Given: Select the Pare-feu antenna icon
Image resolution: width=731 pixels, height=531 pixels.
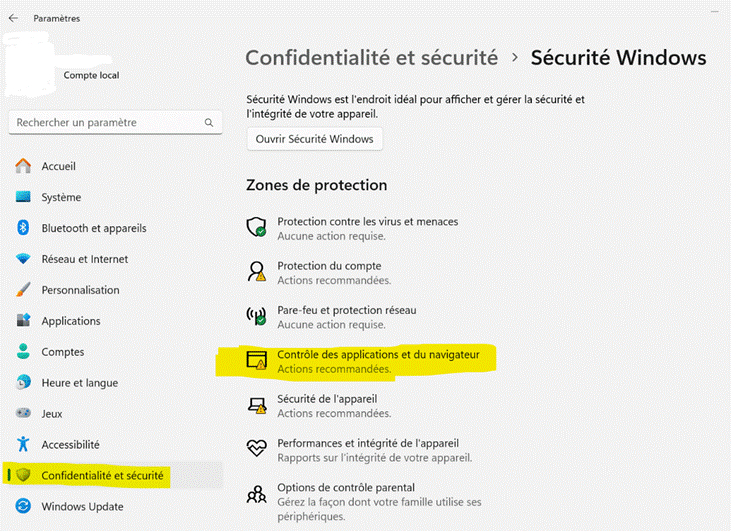Looking at the screenshot, I should pyautogui.click(x=256, y=316).
